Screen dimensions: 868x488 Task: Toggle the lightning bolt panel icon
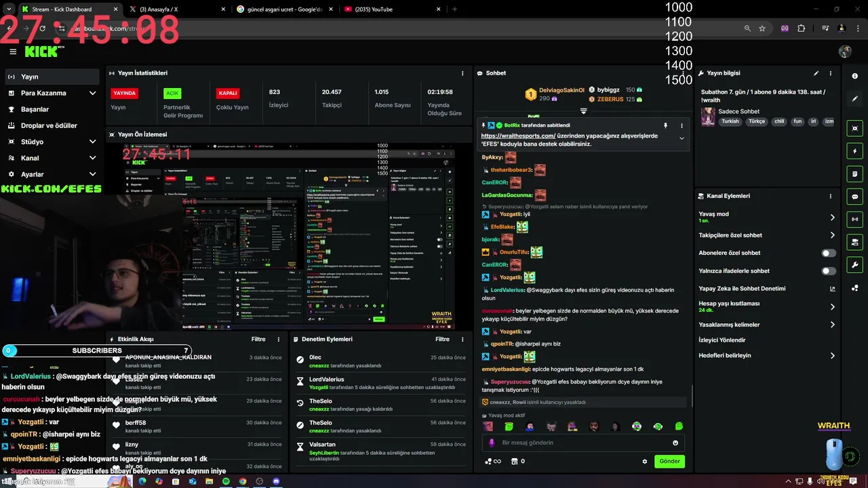[x=855, y=151]
